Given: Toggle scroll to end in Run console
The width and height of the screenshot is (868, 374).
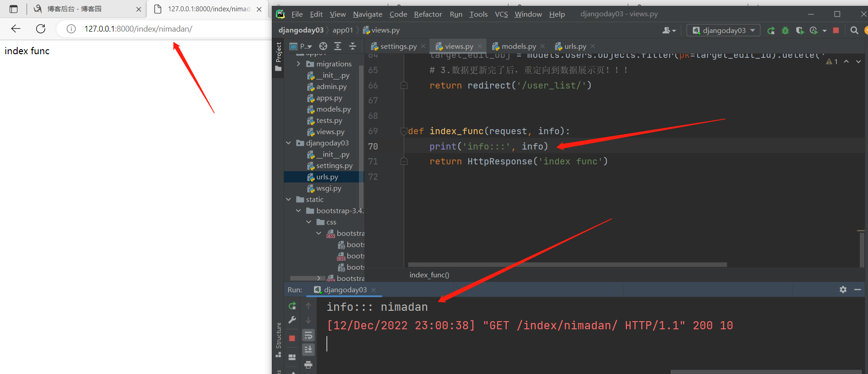Looking at the screenshot, I should click(x=308, y=350).
